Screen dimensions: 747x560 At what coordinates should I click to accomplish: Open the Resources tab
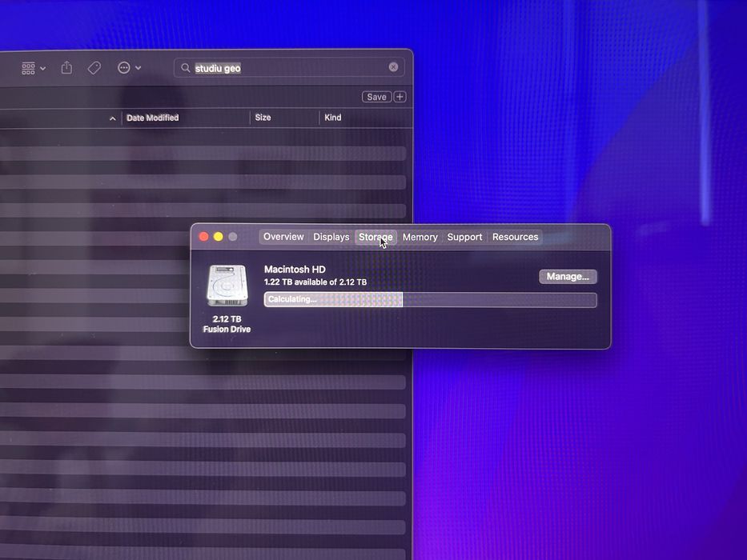tap(515, 237)
